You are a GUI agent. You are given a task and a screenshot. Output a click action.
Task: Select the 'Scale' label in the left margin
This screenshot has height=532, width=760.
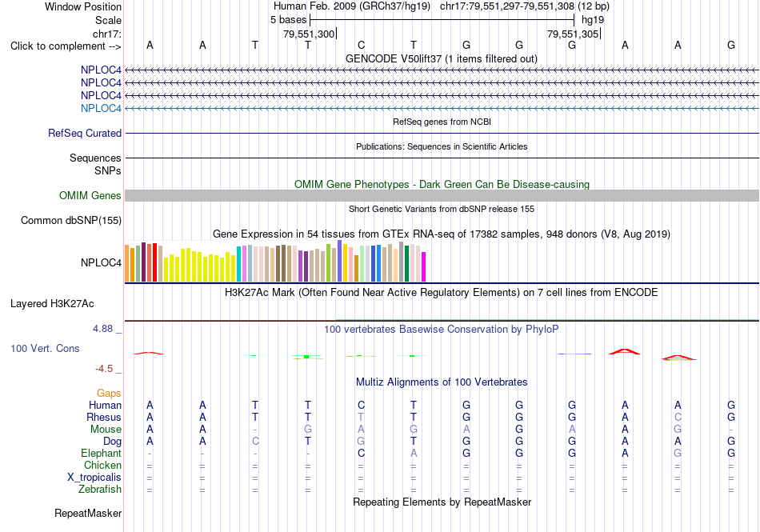pyautogui.click(x=108, y=20)
